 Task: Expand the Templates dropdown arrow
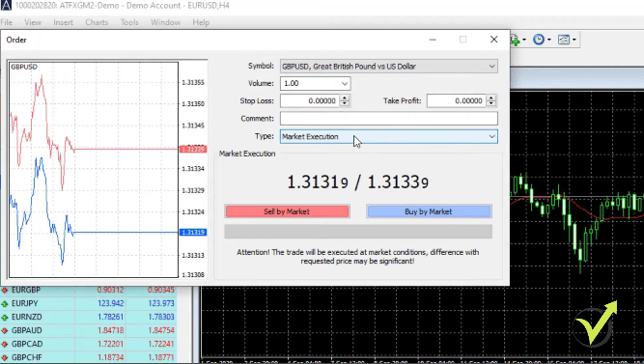pos(574,40)
